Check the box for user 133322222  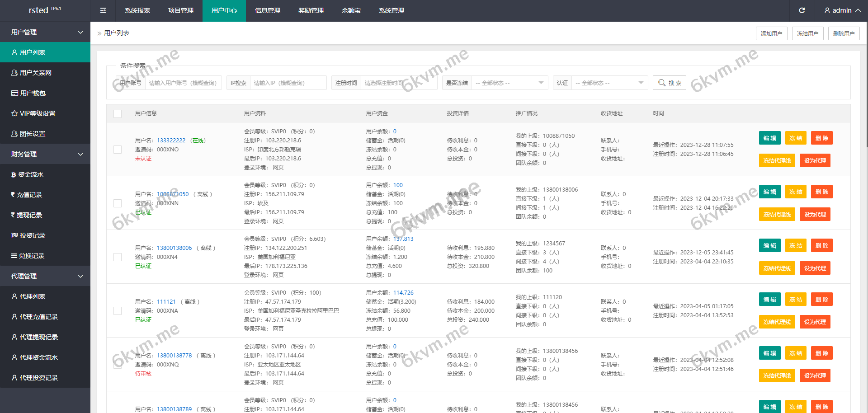coord(118,150)
